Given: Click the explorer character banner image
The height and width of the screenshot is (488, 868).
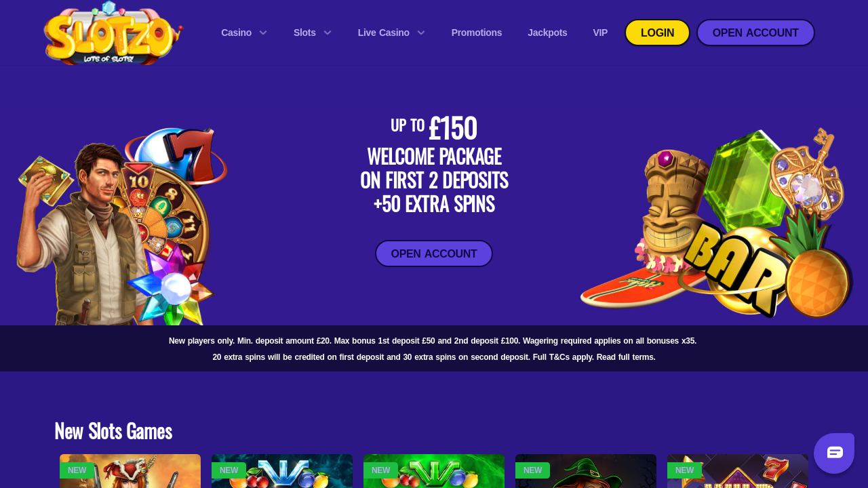Looking at the screenshot, I should (x=122, y=226).
